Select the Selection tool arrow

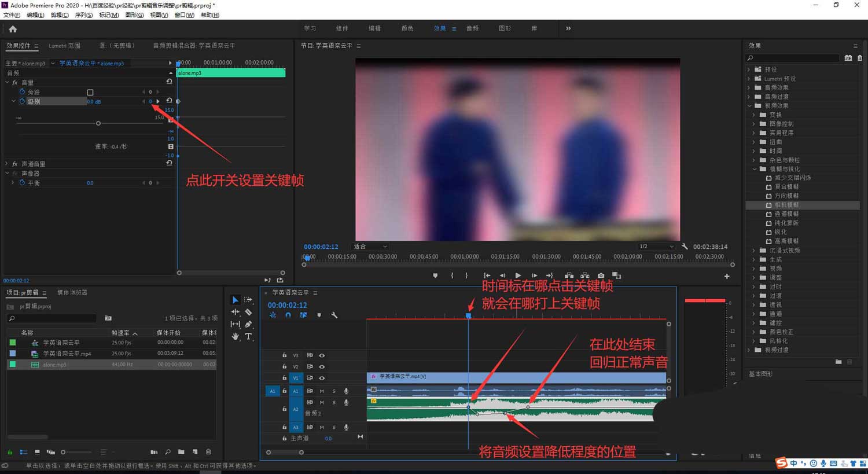pos(235,300)
